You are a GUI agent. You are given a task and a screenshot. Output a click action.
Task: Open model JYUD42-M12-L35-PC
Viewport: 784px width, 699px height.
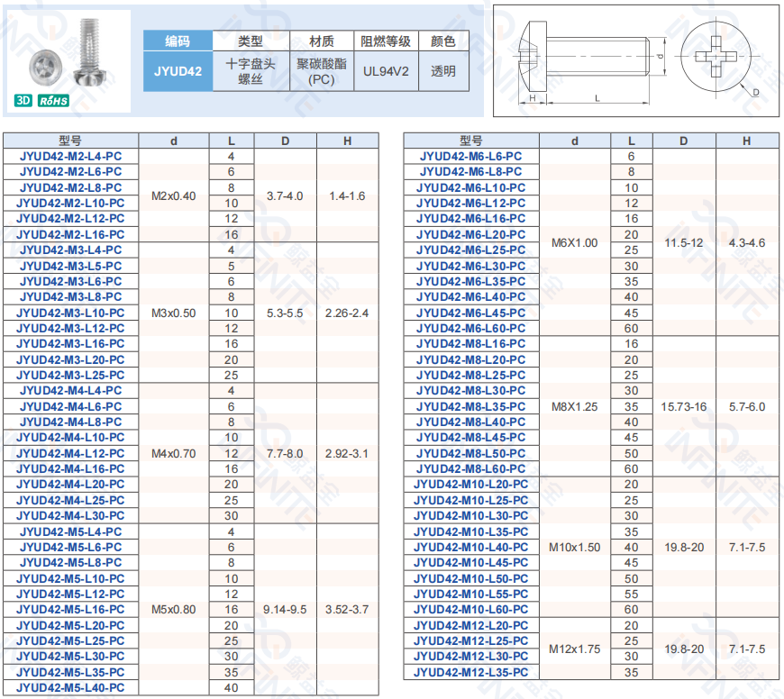coord(470,673)
